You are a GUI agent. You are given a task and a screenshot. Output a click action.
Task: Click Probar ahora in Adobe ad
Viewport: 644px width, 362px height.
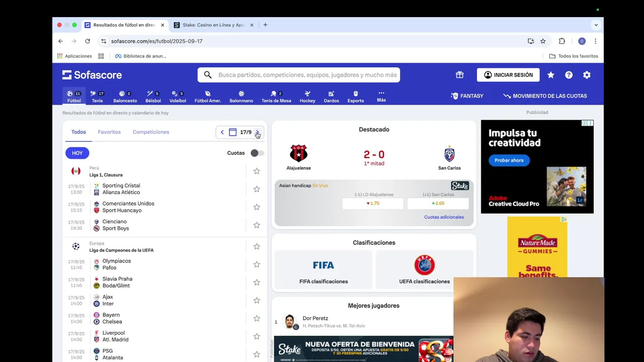tap(509, 160)
